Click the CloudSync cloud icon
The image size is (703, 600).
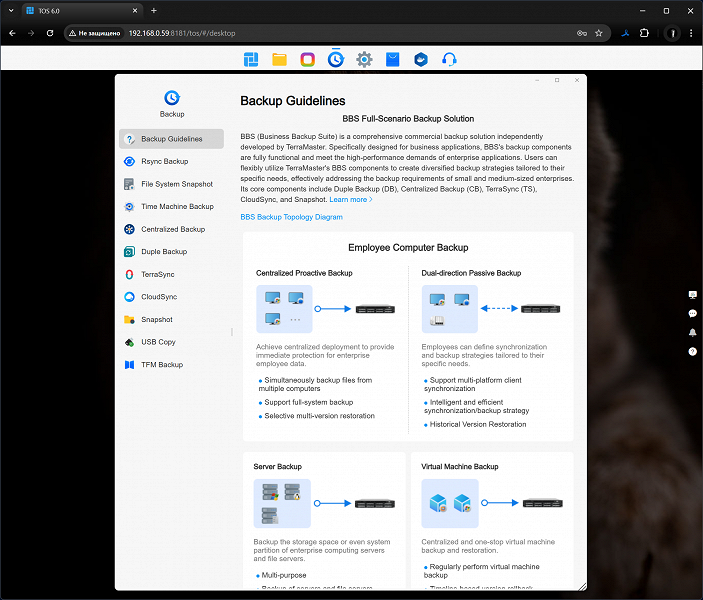pos(130,297)
